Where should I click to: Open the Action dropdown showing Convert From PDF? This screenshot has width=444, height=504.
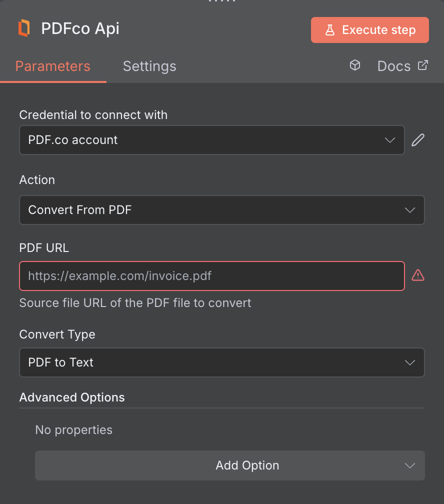(222, 210)
